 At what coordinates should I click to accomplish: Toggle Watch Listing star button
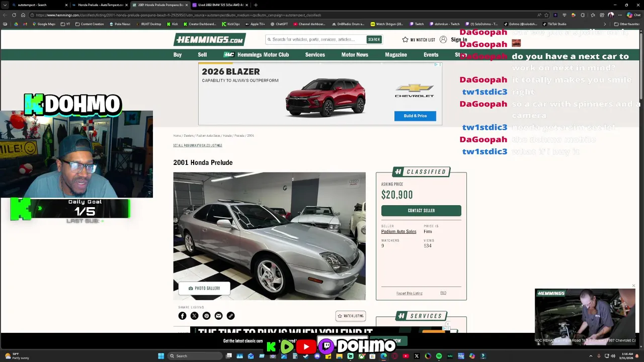pos(351,316)
